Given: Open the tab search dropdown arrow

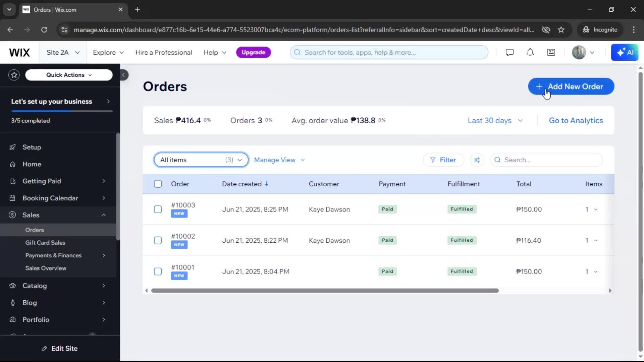Looking at the screenshot, I should click(x=9, y=10).
